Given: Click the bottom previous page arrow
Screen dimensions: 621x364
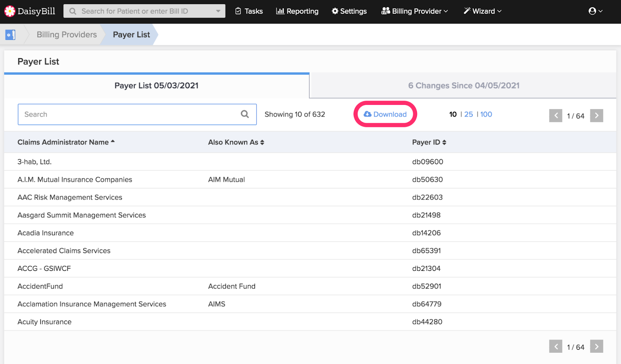Looking at the screenshot, I should 555,347.
